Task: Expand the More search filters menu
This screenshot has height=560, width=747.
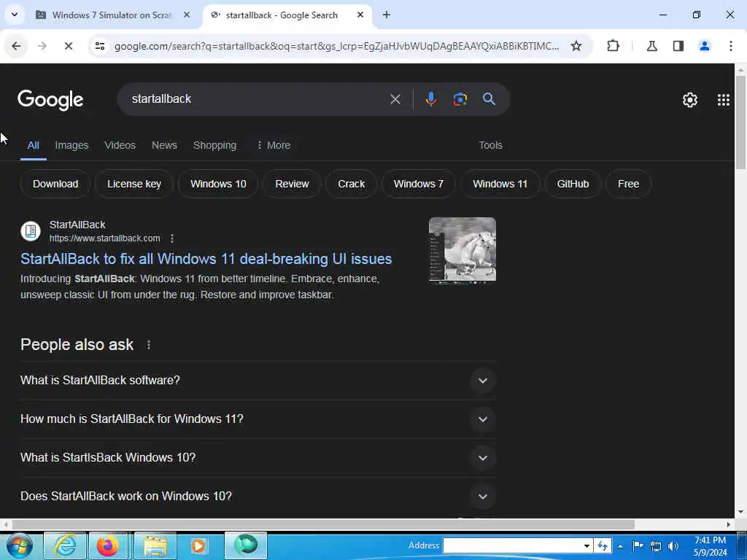Action: [274, 145]
